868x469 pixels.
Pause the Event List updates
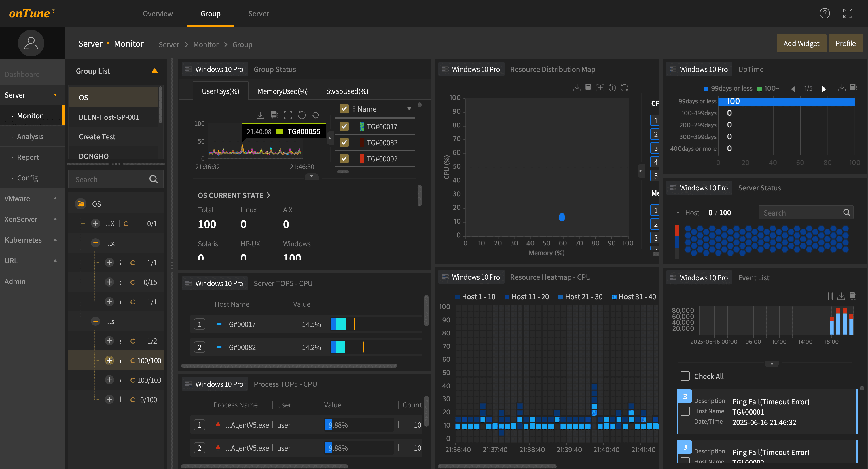click(830, 296)
